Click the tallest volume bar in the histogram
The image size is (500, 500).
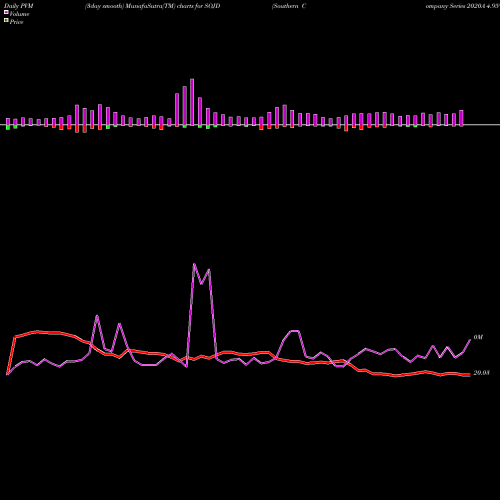click(192, 102)
